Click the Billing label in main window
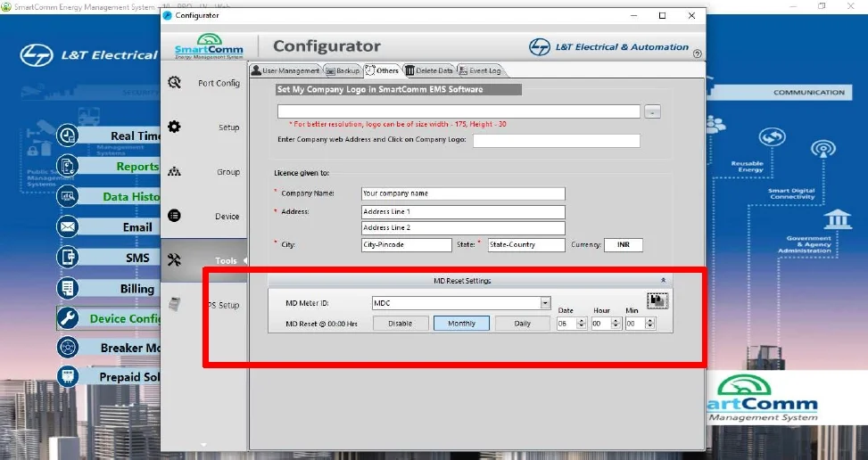868x460 pixels. pyautogui.click(x=137, y=289)
